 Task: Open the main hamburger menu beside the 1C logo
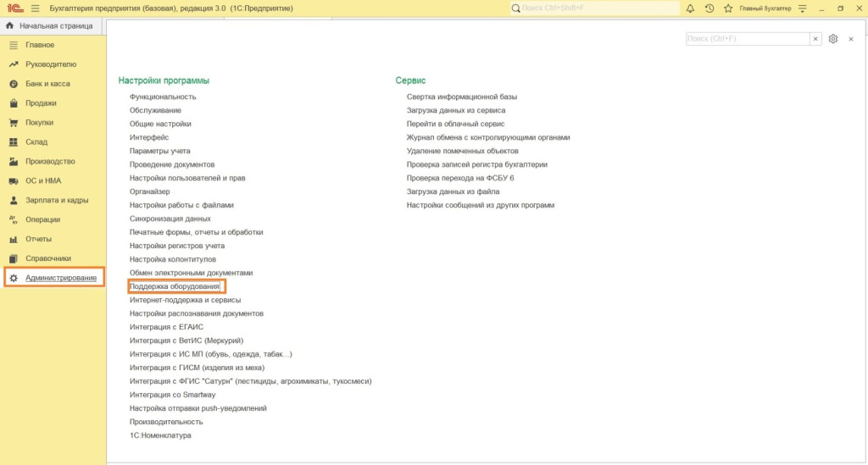point(36,8)
